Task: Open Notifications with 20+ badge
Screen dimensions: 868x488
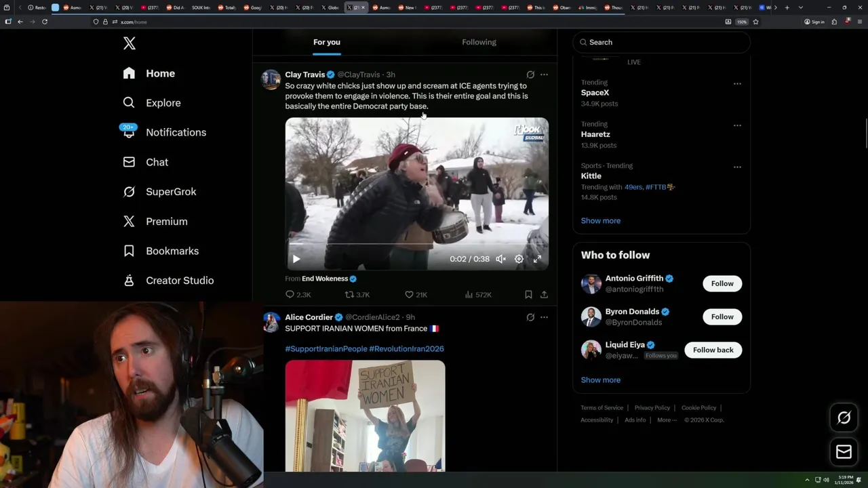Action: pyautogui.click(x=163, y=132)
